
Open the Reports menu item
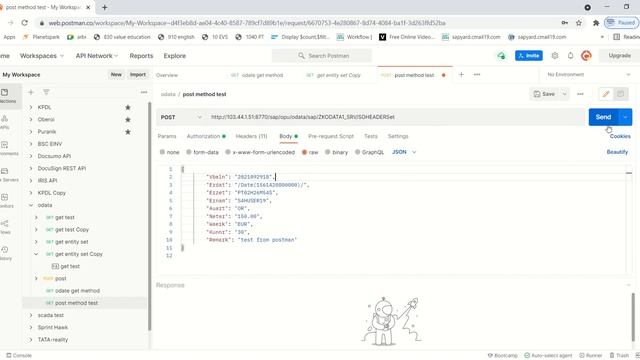pyautogui.click(x=141, y=56)
